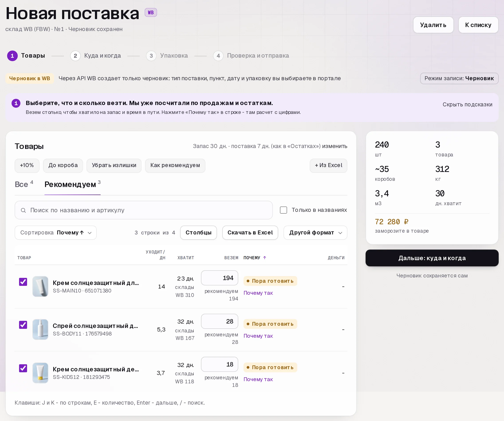Expand the Другой формат dropdown

[x=315, y=233]
